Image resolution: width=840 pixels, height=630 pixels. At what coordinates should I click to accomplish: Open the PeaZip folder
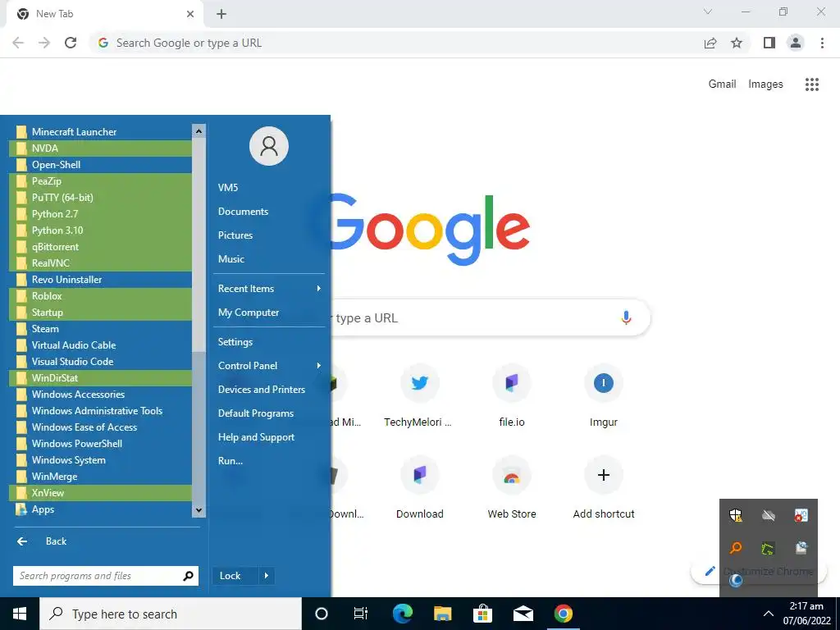click(100, 181)
